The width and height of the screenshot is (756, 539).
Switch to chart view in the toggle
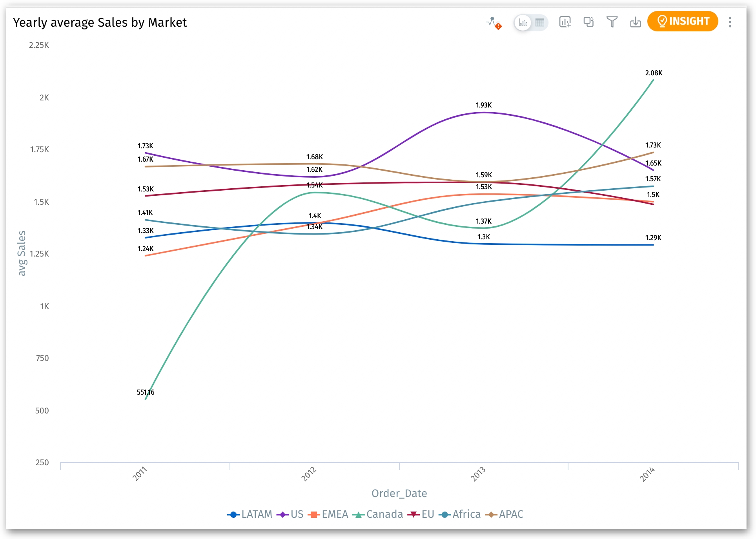pyautogui.click(x=523, y=22)
